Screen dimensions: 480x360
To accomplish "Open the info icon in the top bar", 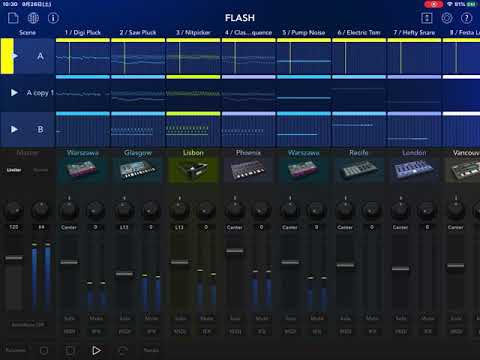I will point(53,18).
